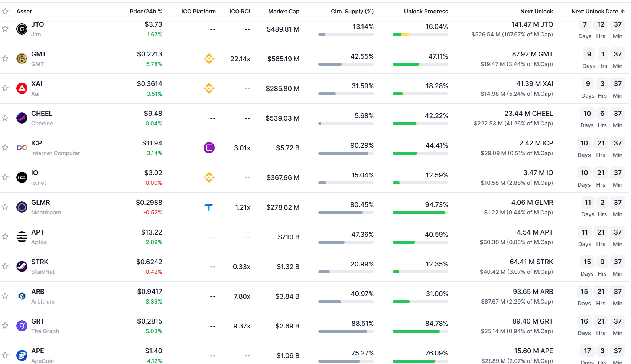Click the ARB Arbitrum coin logo
Screen dimensions: 631x364
coord(22,296)
